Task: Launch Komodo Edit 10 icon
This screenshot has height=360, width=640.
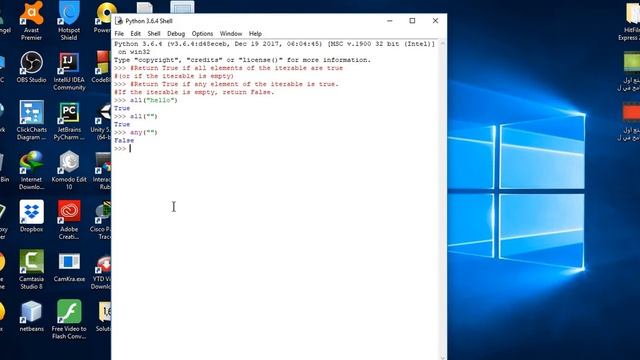Action: (x=69, y=171)
